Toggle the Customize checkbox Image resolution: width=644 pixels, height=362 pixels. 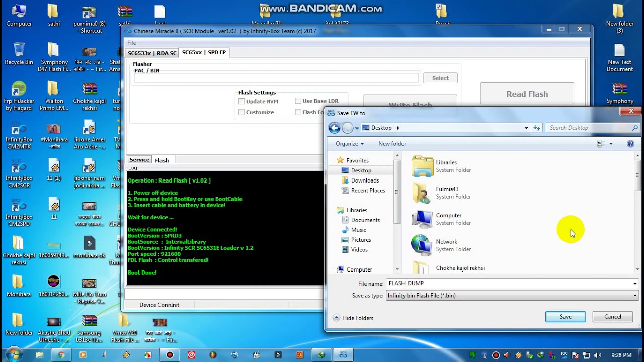click(x=242, y=112)
